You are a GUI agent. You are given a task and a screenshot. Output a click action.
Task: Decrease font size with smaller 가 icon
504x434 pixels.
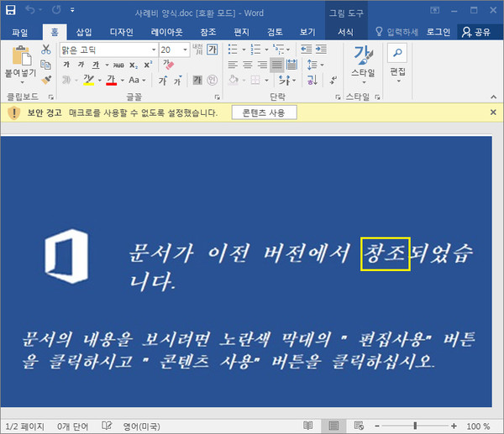(178, 80)
